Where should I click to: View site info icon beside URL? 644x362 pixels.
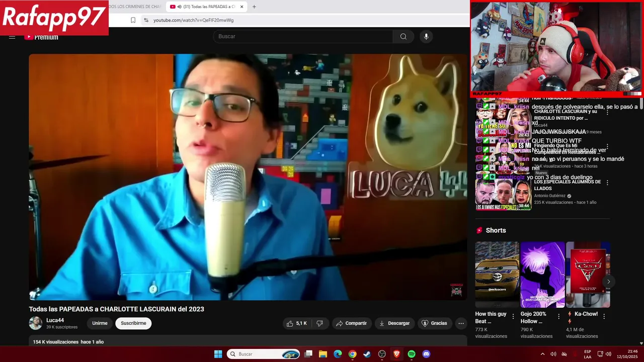click(x=146, y=20)
